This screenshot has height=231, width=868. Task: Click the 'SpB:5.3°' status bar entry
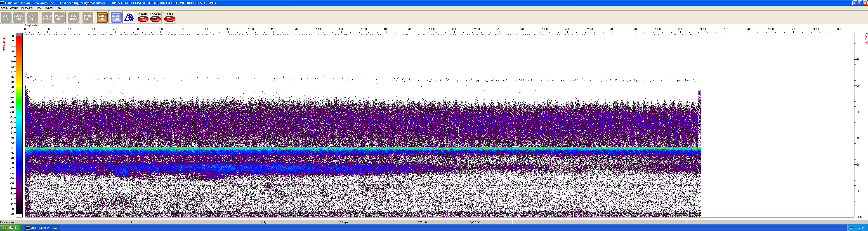tap(475, 222)
